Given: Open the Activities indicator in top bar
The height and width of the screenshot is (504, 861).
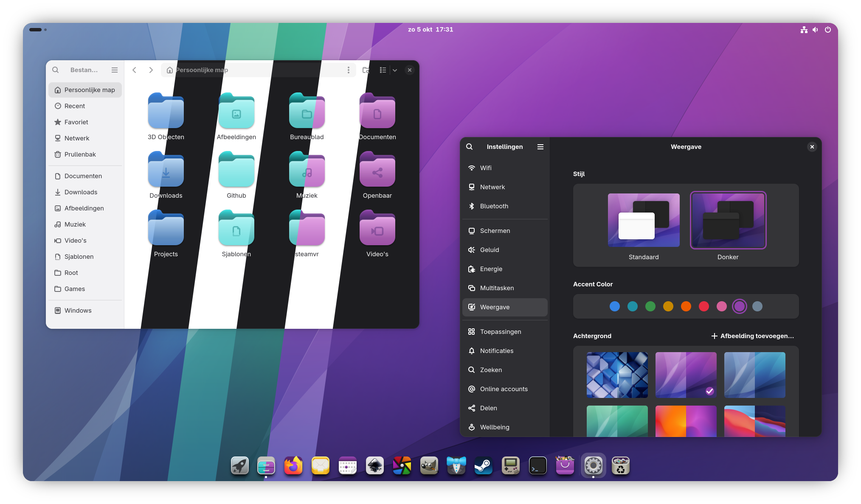Looking at the screenshot, I should point(38,30).
